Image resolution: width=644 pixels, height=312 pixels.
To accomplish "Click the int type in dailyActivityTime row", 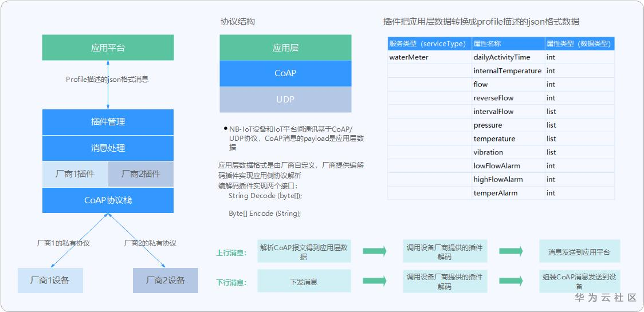I will click(x=580, y=57).
